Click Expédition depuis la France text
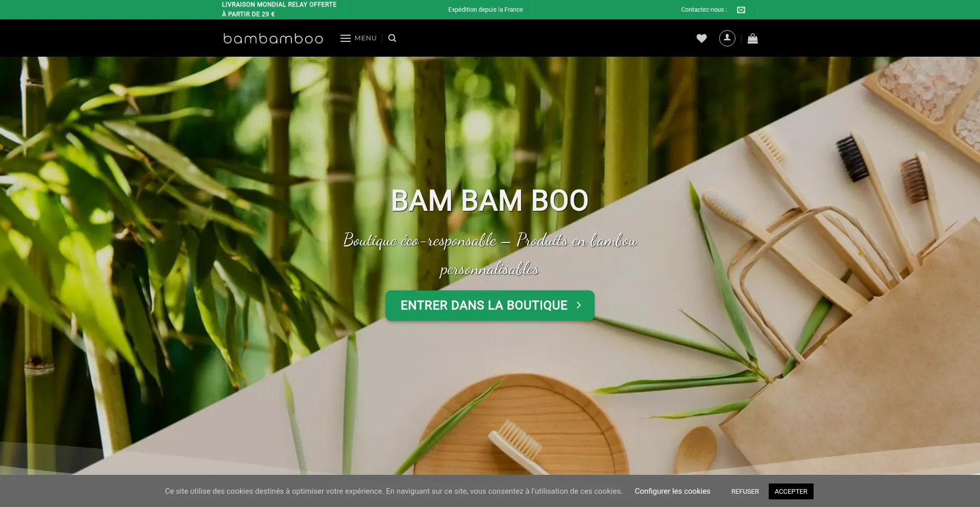Viewport: 980px width, 507px height. click(485, 10)
